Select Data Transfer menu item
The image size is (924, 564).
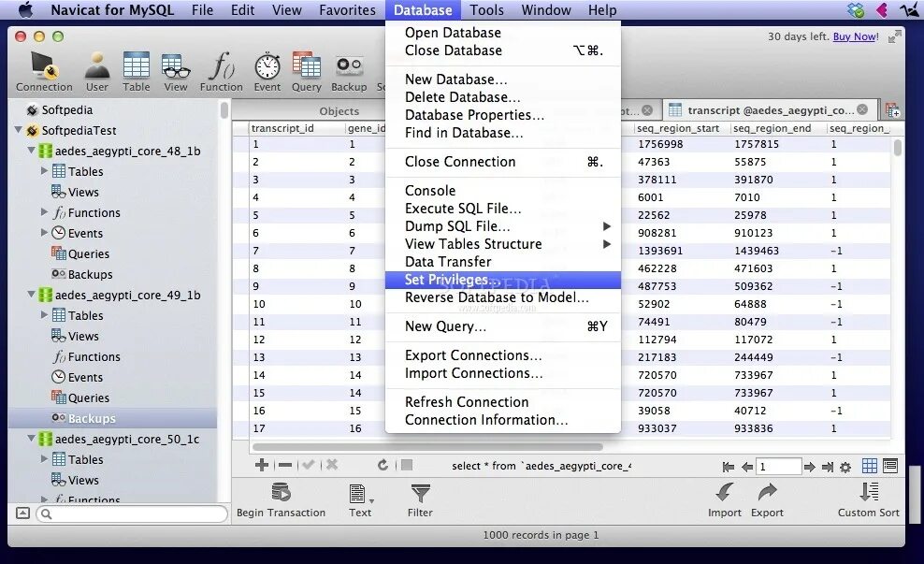click(502, 262)
